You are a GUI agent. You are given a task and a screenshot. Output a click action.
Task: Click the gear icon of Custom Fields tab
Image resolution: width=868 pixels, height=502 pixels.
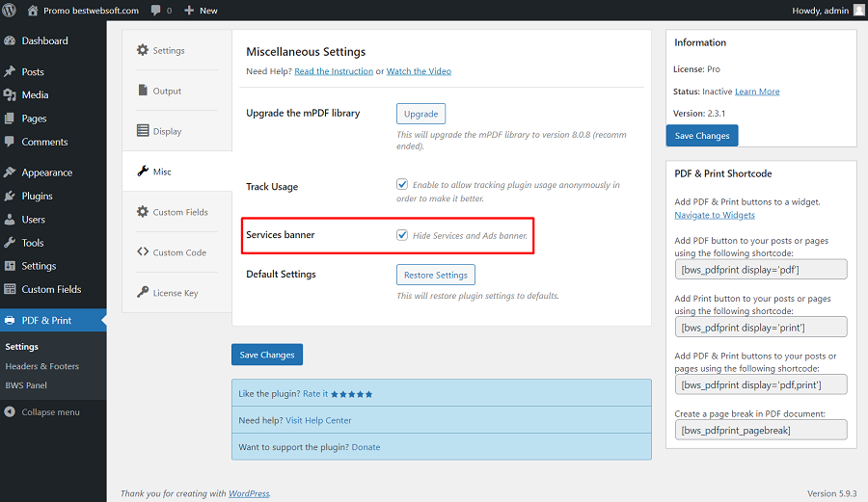pos(143,211)
